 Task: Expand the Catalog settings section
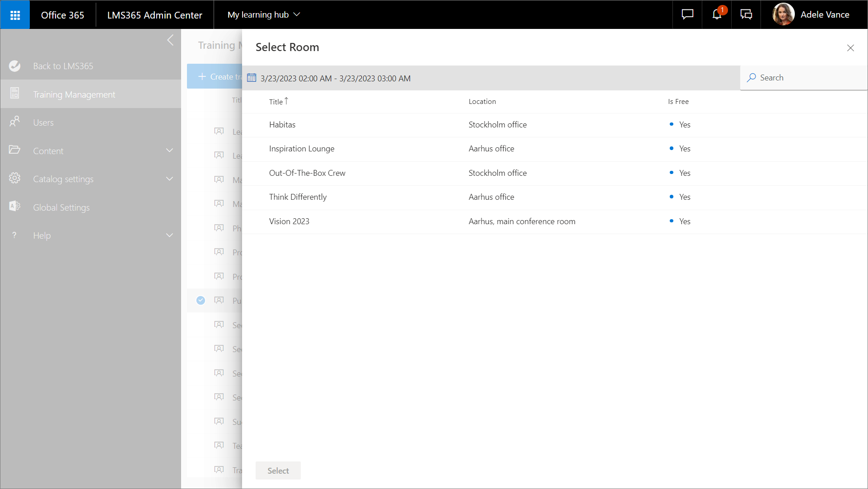[x=169, y=179]
